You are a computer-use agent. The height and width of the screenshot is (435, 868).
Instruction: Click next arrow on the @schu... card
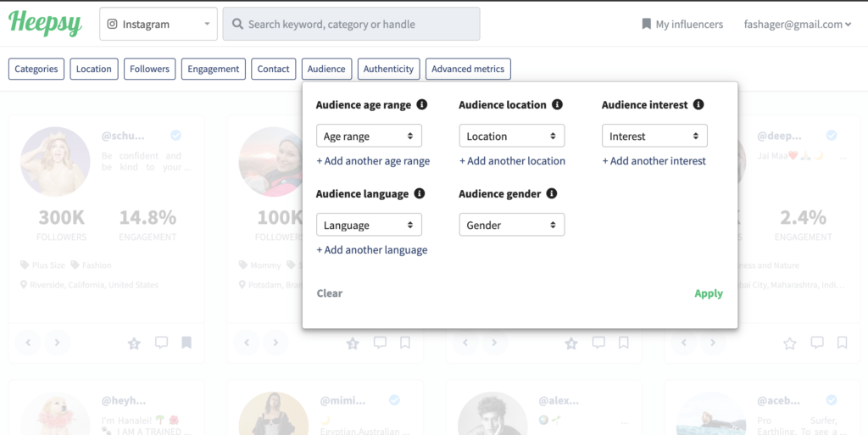point(57,343)
